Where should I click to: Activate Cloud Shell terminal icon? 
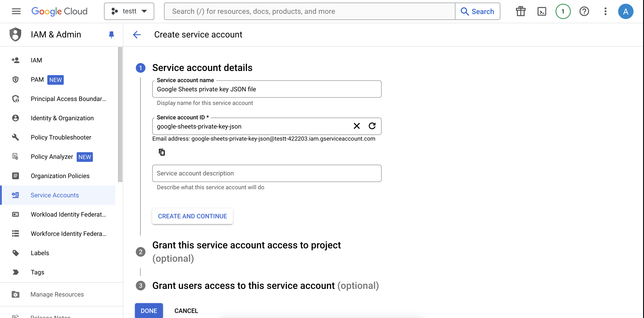(x=541, y=11)
